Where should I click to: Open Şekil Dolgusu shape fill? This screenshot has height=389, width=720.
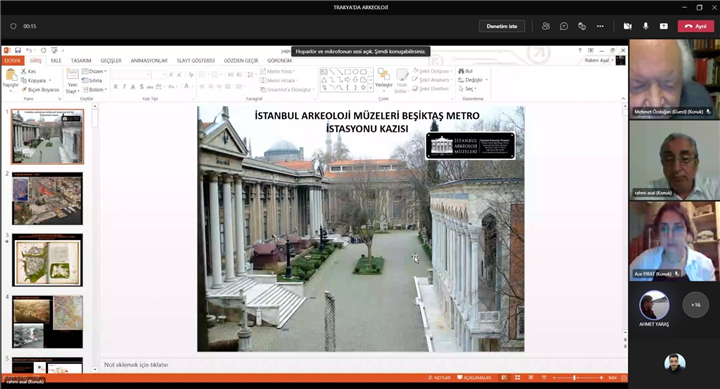click(x=432, y=71)
